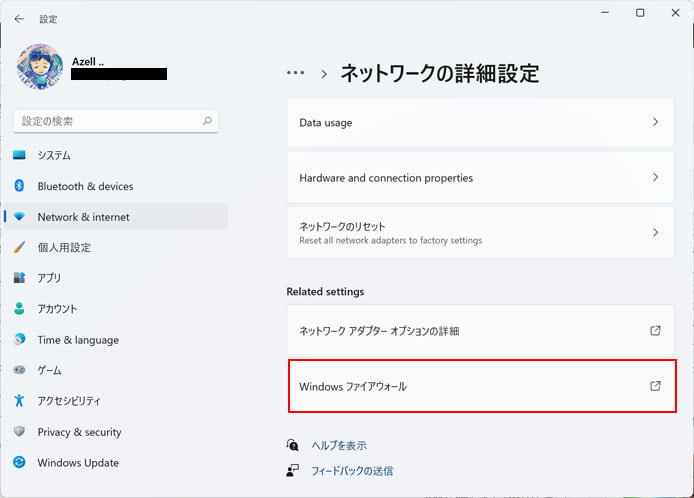The image size is (694, 498).
Task: Open the Data usage row
Action: [x=480, y=123]
